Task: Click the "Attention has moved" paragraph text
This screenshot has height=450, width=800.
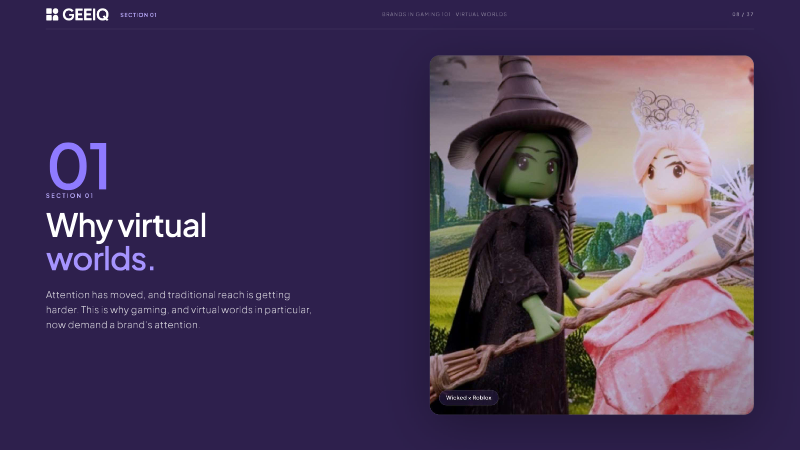Action: pos(179,310)
